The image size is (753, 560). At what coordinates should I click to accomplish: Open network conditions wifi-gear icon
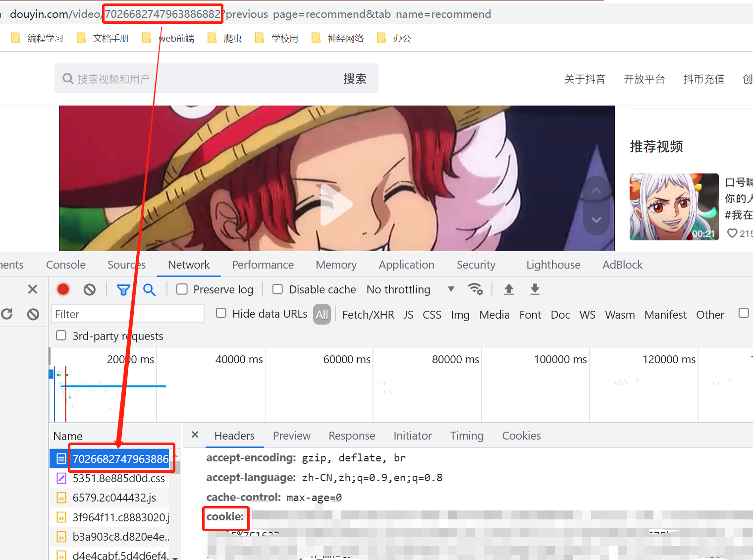475,289
